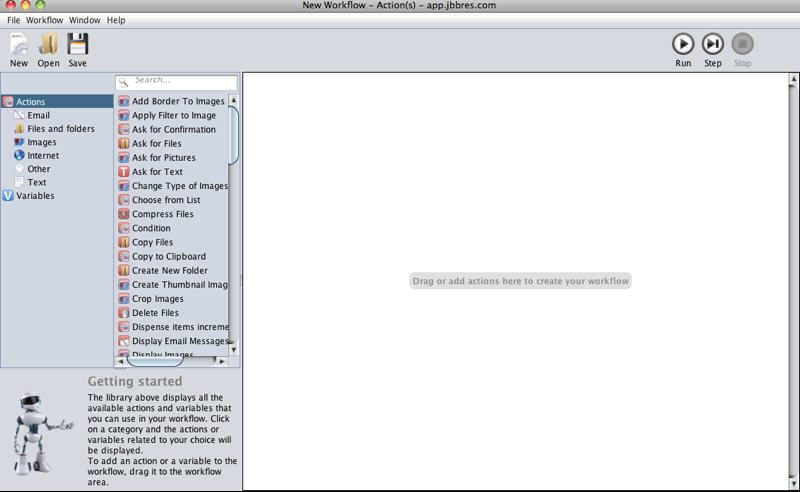Click the Images category icon
The height and width of the screenshot is (492, 800).
[19, 142]
